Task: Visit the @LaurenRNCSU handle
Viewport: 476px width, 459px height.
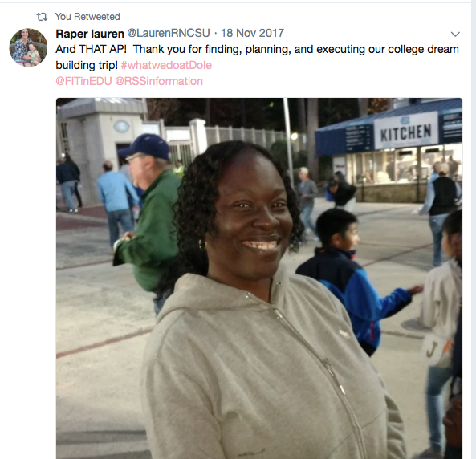Action: (169, 33)
